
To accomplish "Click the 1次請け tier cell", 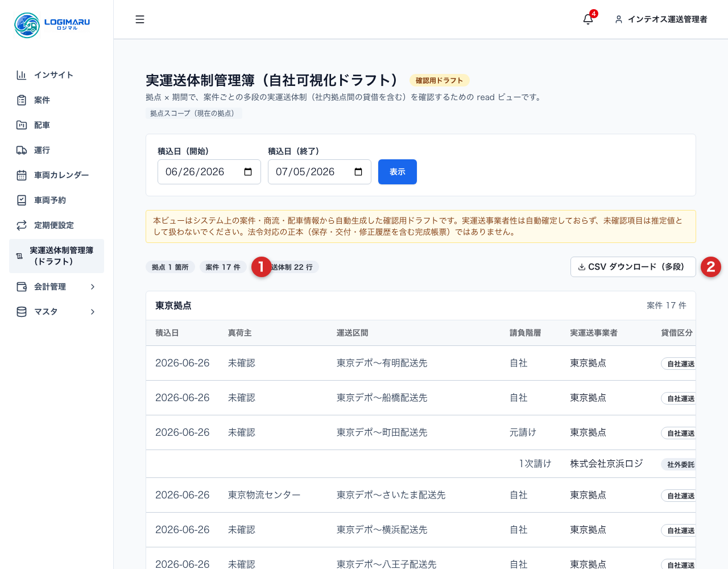I will coord(535,464).
